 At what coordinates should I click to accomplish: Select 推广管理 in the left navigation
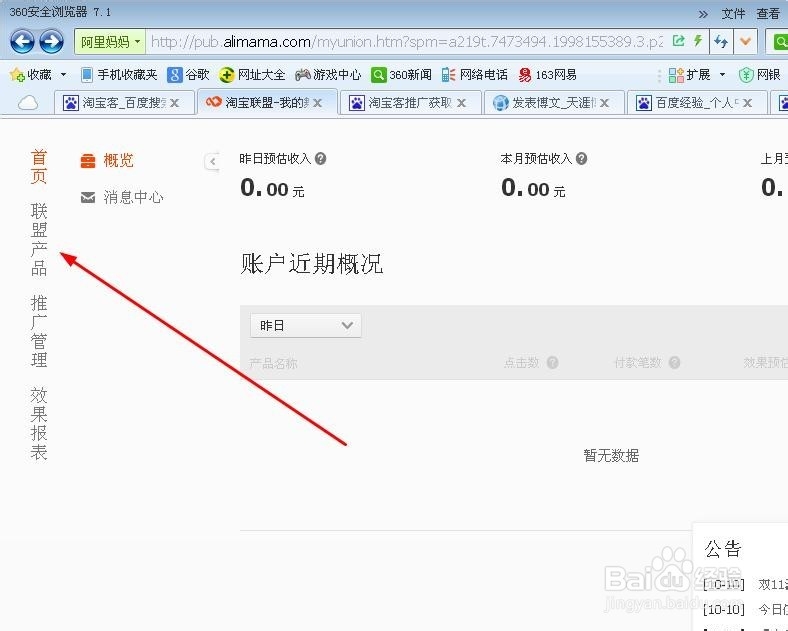click(x=39, y=332)
